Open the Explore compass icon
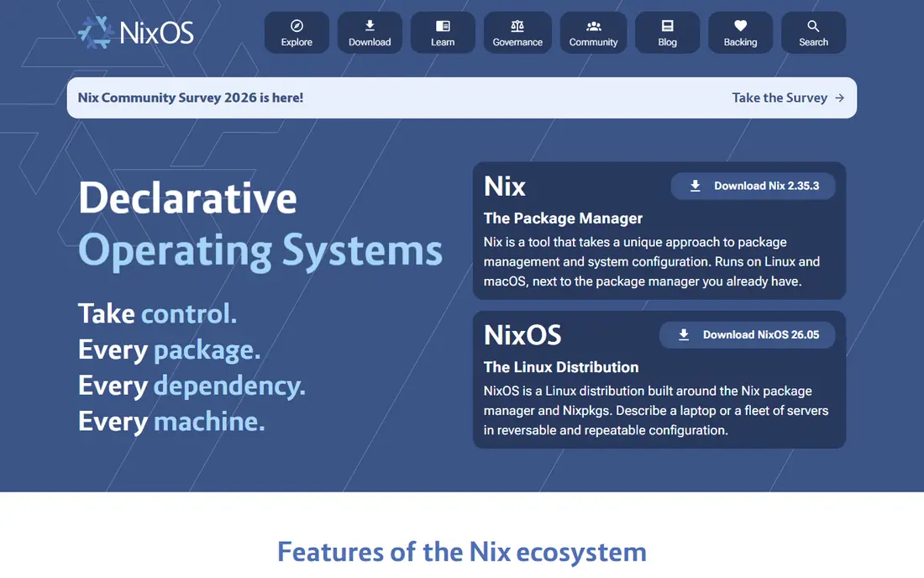This screenshot has height=578, width=924. 297,26
